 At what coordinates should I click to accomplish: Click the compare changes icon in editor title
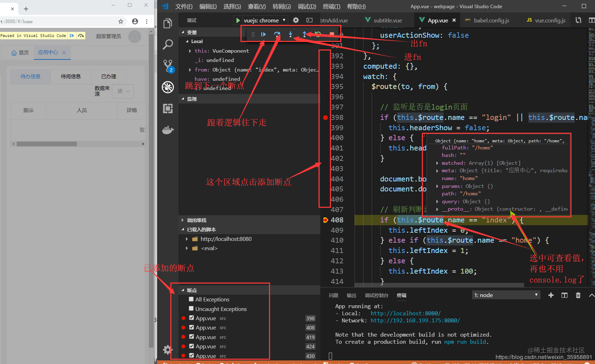click(x=579, y=20)
